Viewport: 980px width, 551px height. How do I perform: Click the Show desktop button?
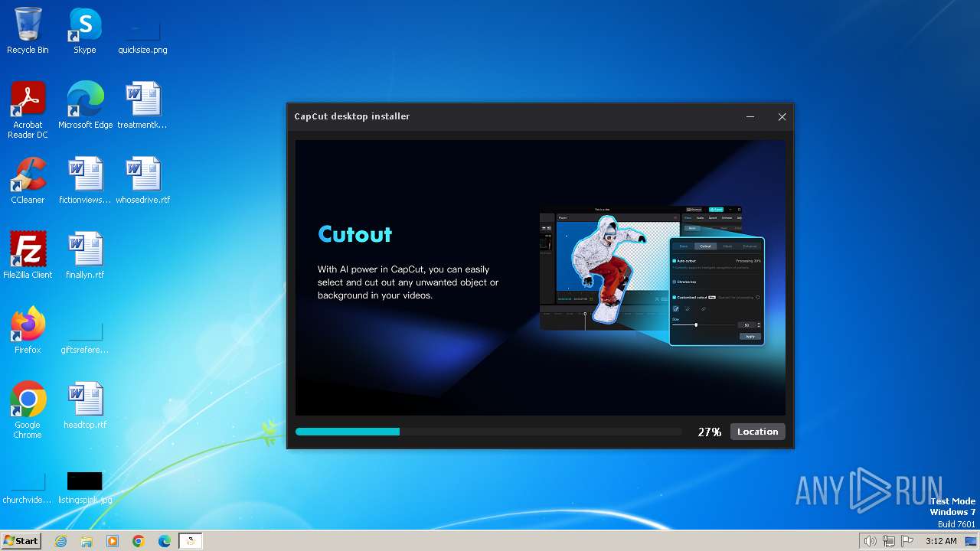[x=972, y=541]
